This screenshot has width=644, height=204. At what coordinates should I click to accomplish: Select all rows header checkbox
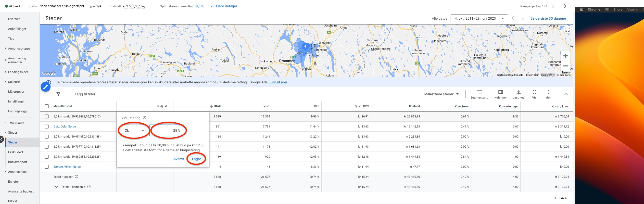tap(47, 106)
